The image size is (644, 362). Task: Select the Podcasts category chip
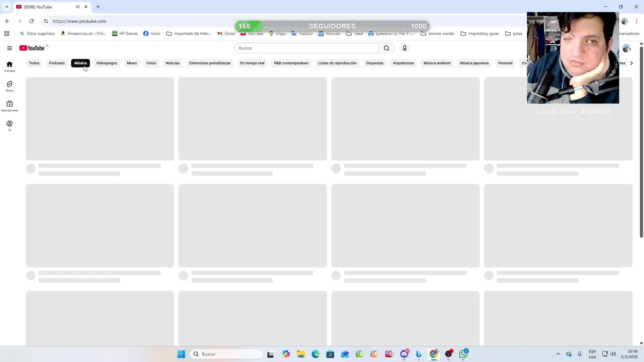click(x=57, y=63)
